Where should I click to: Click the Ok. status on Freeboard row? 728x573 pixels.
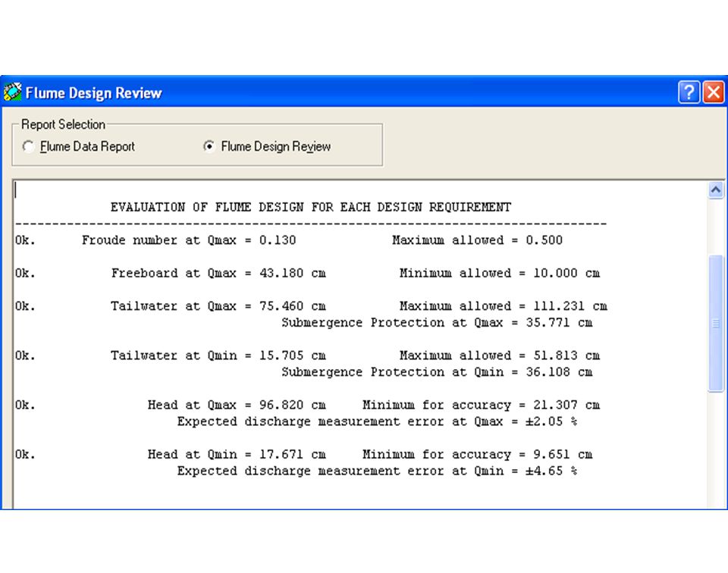[24, 273]
